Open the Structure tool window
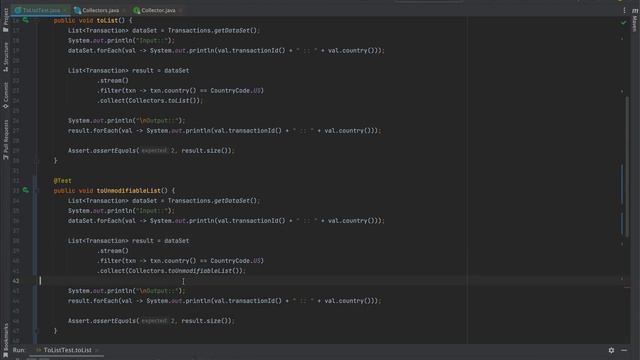This screenshot has width=640, height=360. click(x=5, y=57)
